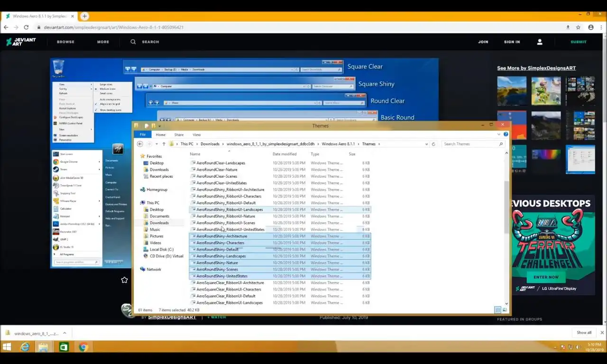Open the colorful gradient thumbnail in See More gallery

[546, 155]
